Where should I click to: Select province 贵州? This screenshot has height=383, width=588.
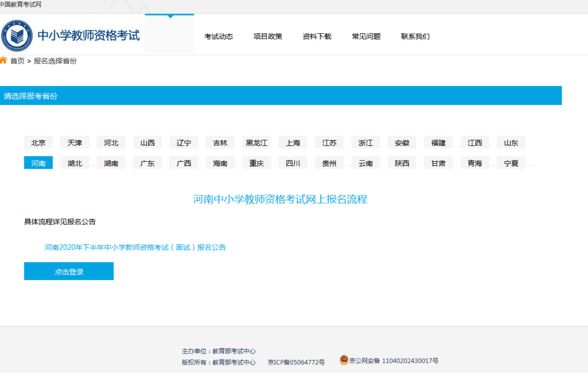coord(329,163)
